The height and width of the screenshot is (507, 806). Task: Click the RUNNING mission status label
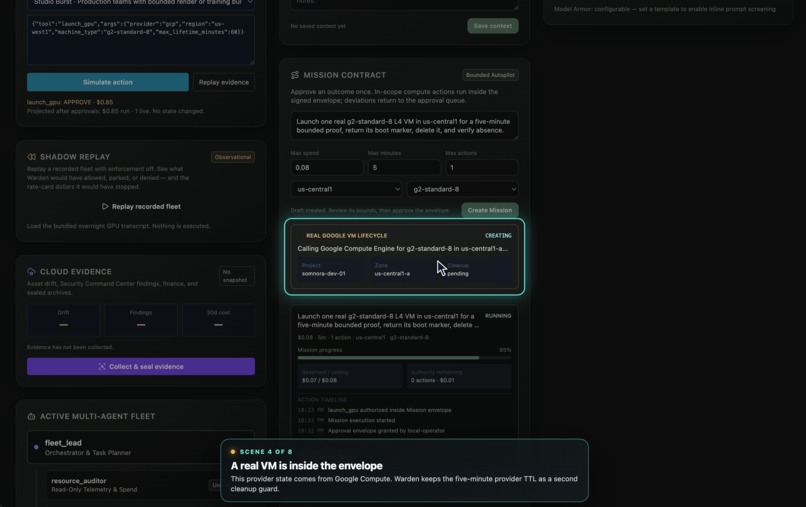click(498, 316)
